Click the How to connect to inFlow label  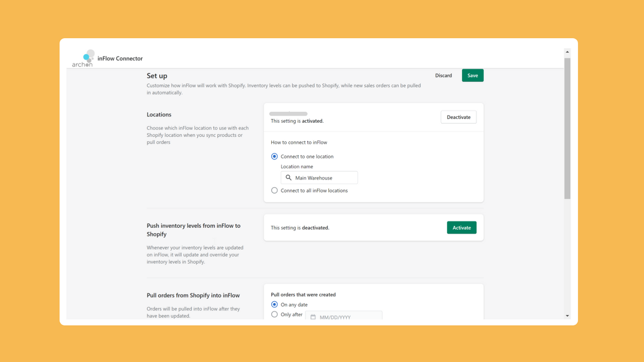pyautogui.click(x=299, y=142)
